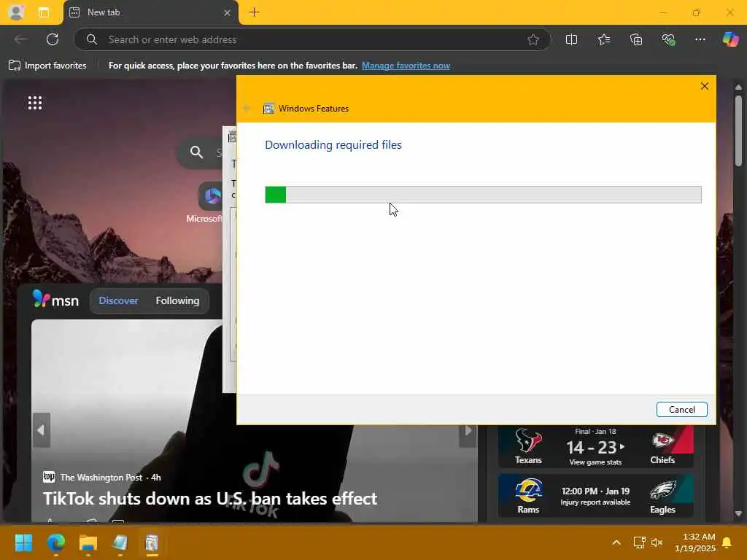Click the msn logo
The image size is (747, 560).
point(55,300)
